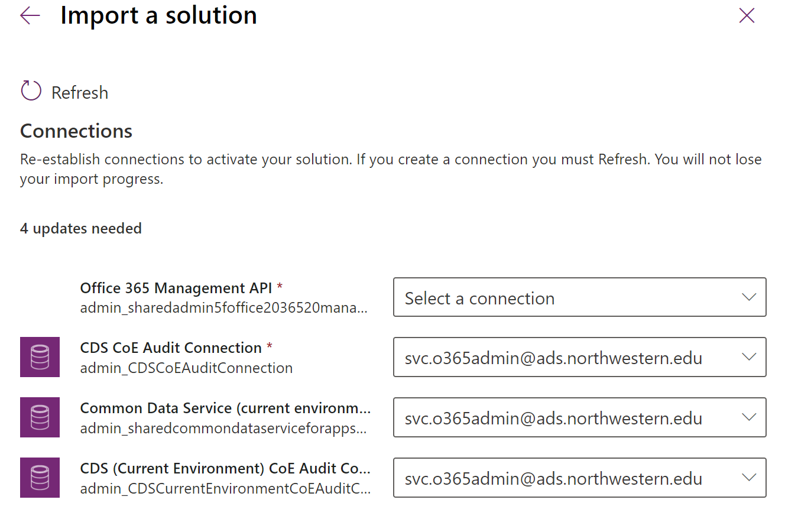Click Refresh to reload connections
Screen dimensions: 785x532
[x=64, y=92]
